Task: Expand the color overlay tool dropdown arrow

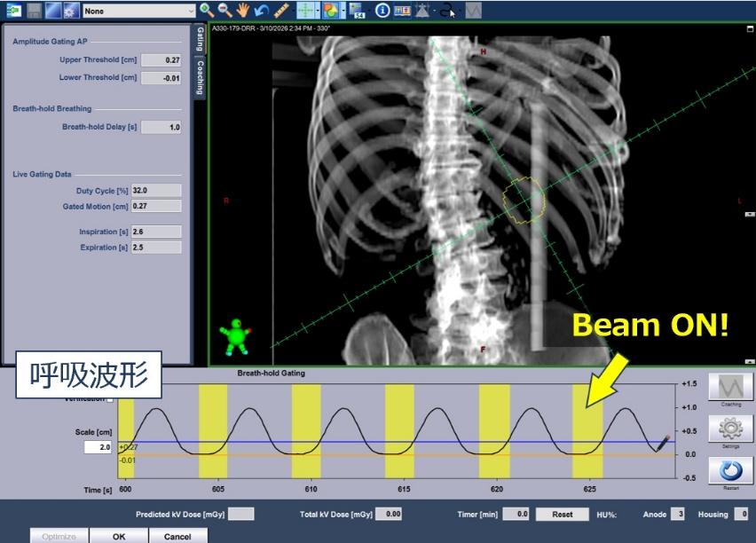Action: 342,11
